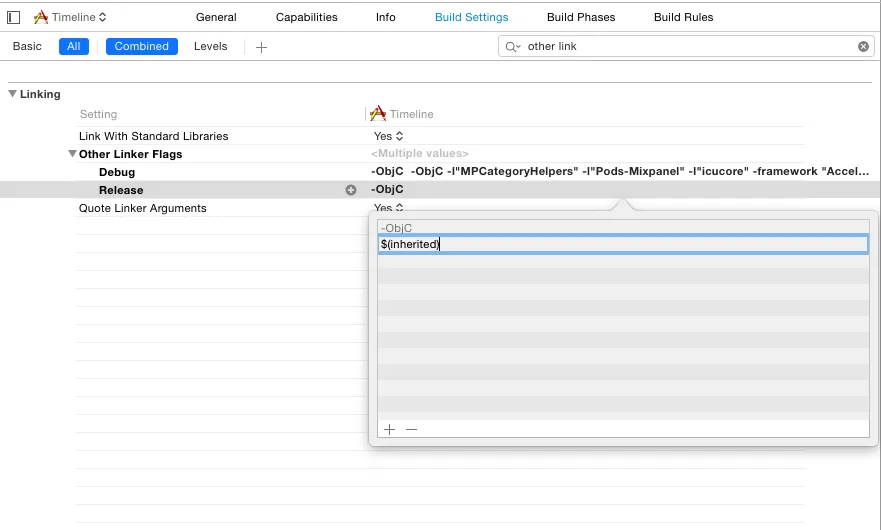Screen dimensions: 881x530
Task: Select the Release configuration row
Action: point(121,190)
